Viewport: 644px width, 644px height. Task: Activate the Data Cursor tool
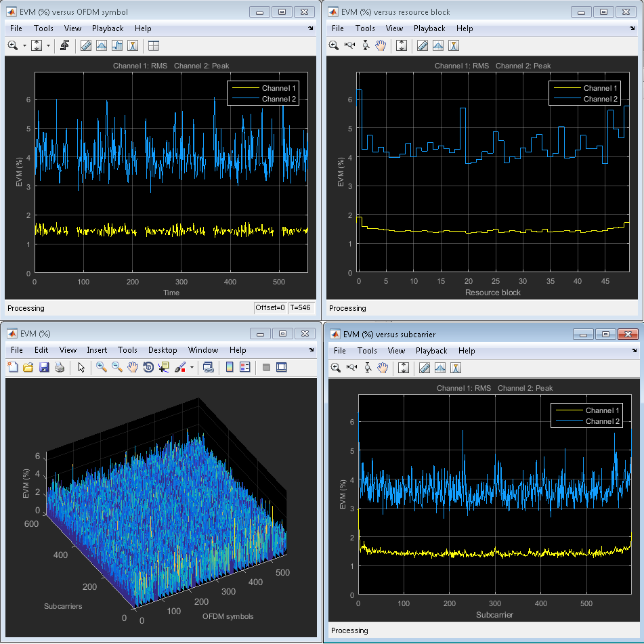click(164, 368)
